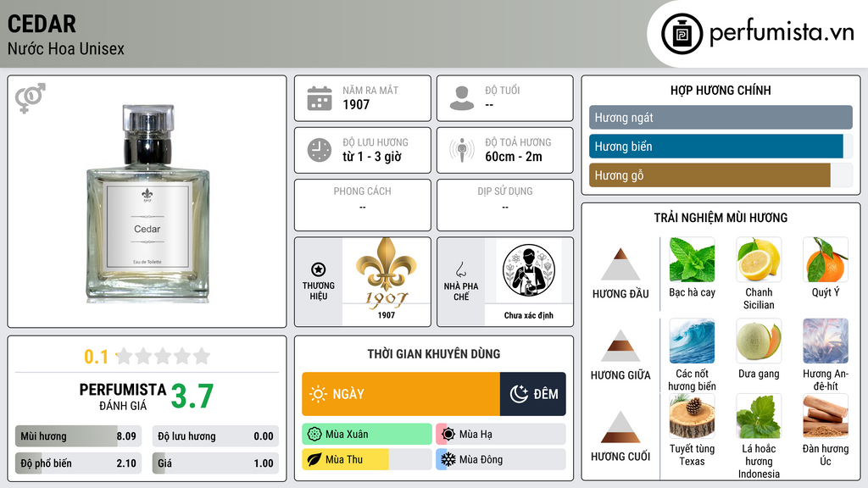This screenshot has height=488, width=868.
Task: Click the clock icon beside Độ lưu hương
Action: pyautogui.click(x=320, y=150)
